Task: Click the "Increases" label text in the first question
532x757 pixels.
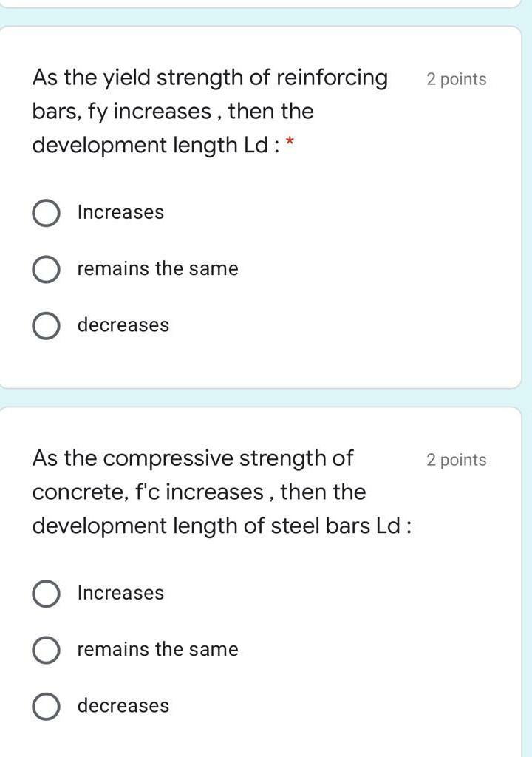Action: tap(120, 212)
